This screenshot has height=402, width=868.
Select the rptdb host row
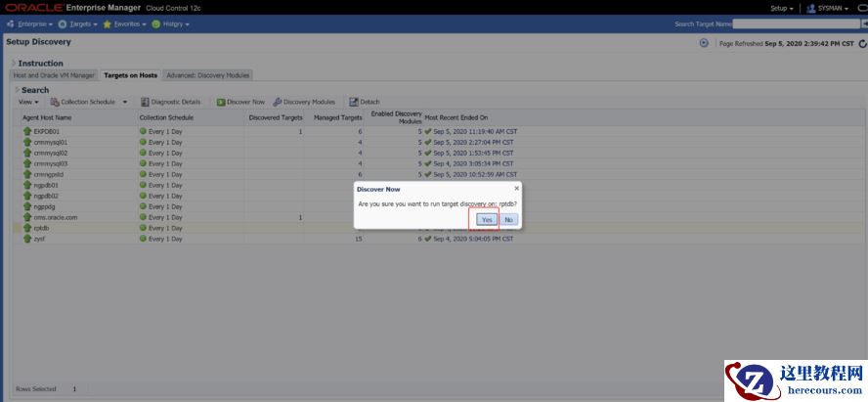pos(440,228)
